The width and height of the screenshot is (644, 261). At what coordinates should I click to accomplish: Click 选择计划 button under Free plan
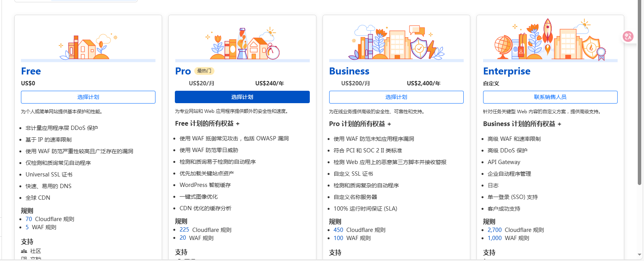tap(88, 97)
